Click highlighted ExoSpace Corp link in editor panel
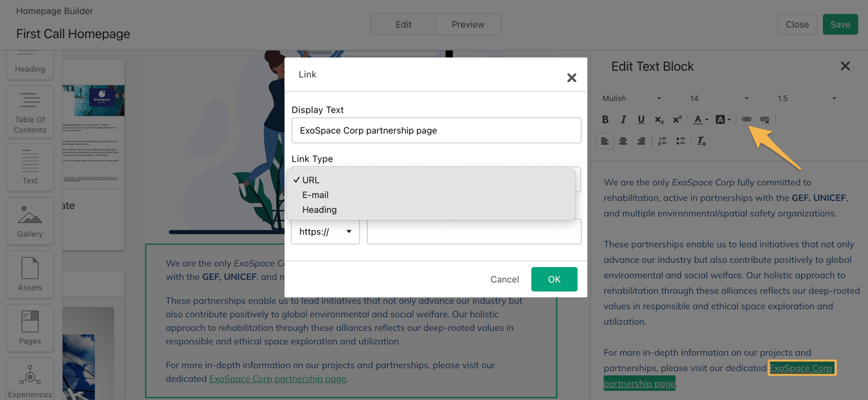This screenshot has width=868, height=400. pyautogui.click(x=802, y=368)
